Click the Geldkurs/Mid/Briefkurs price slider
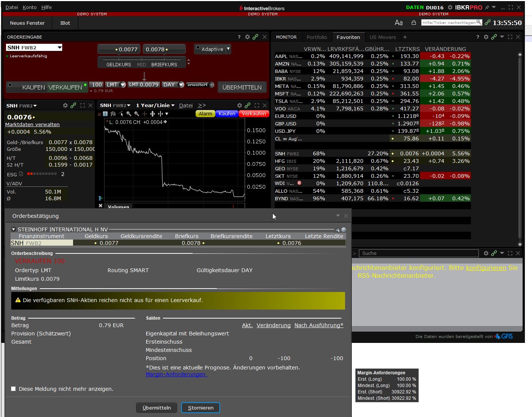Viewport: 532px width, 417px height. (142, 62)
